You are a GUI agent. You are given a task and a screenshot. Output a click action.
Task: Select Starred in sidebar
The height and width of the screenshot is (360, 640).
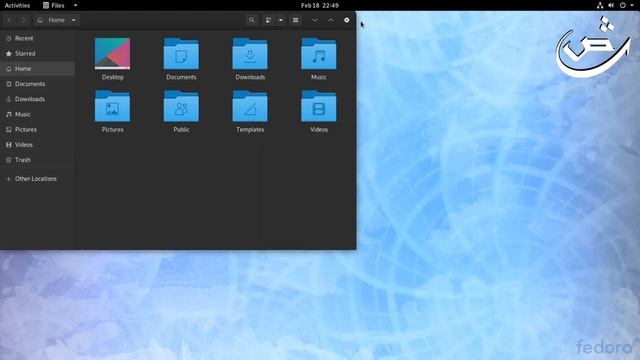[x=38, y=53]
